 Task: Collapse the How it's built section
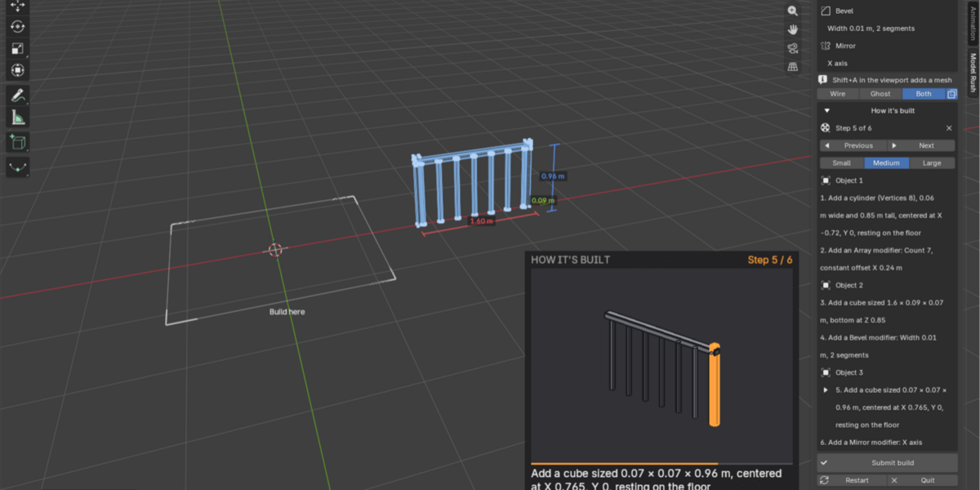tap(826, 110)
